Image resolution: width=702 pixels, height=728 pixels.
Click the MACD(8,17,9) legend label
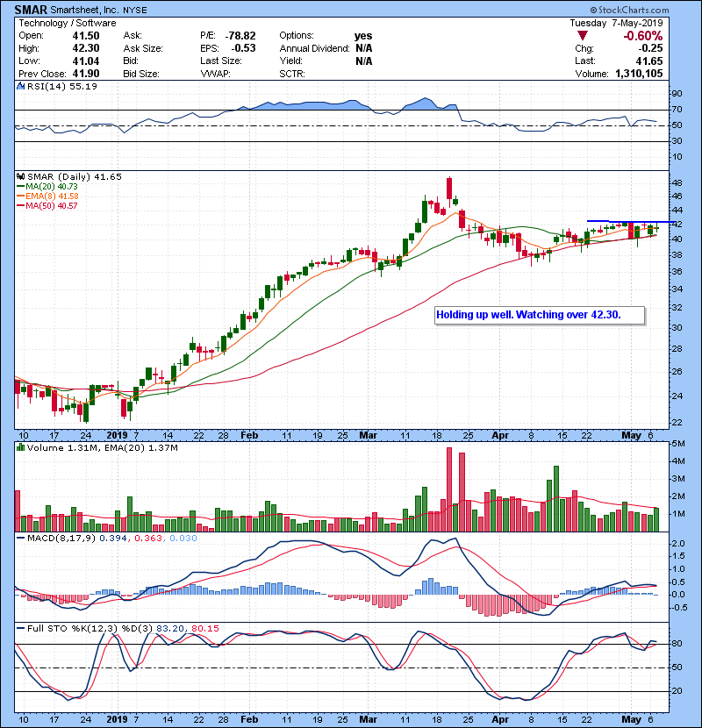61,539
